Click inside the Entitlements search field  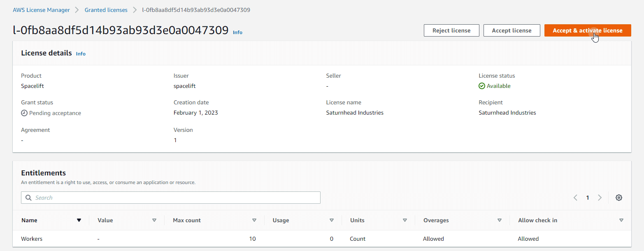[165, 198]
